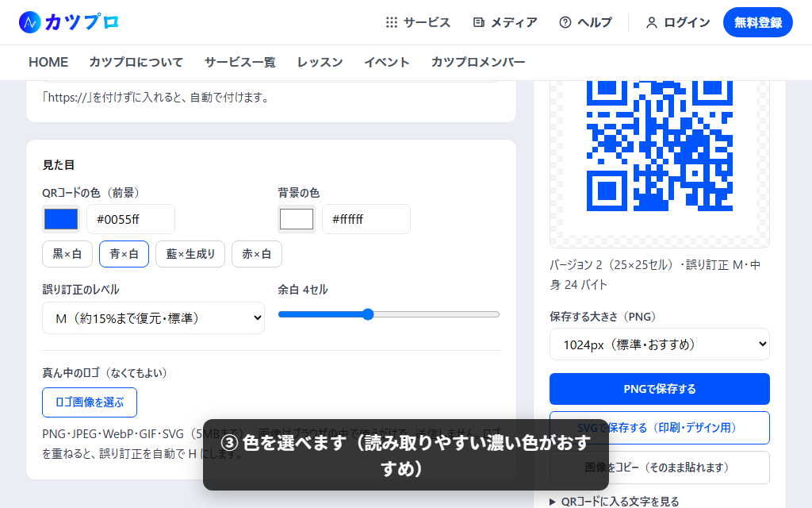
Task: Select the 黒×白 color preset
Action: [x=67, y=254]
